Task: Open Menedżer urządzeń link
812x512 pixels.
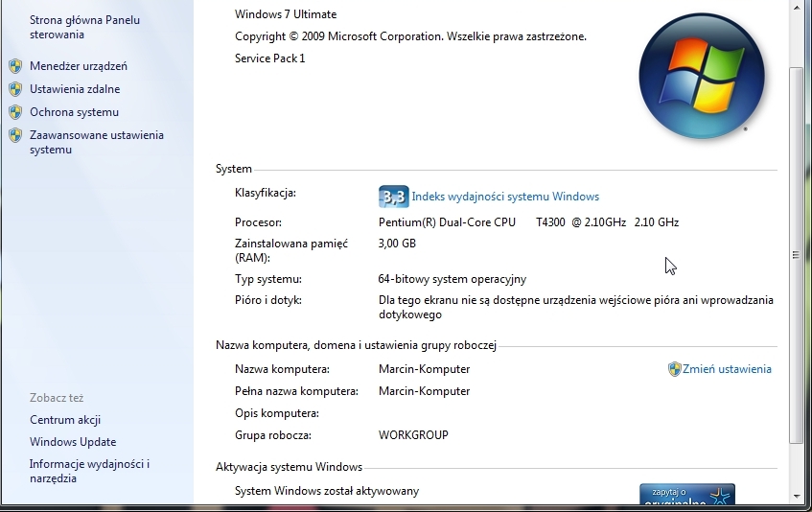Action: (79, 66)
